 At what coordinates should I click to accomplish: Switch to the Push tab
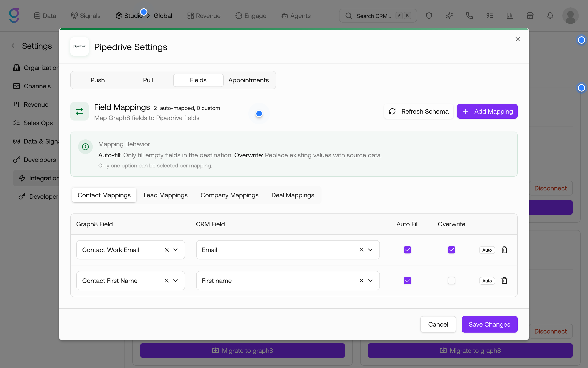[97, 80]
